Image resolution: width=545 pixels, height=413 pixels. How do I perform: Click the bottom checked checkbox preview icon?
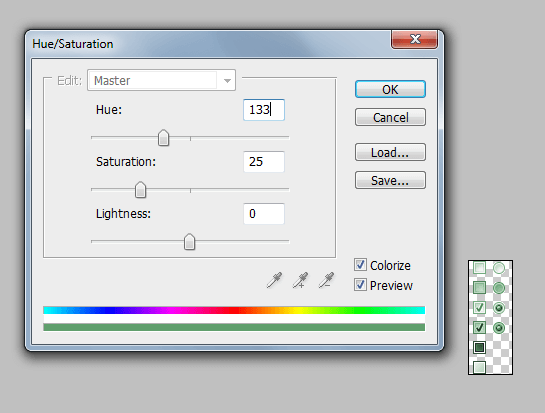click(479, 327)
